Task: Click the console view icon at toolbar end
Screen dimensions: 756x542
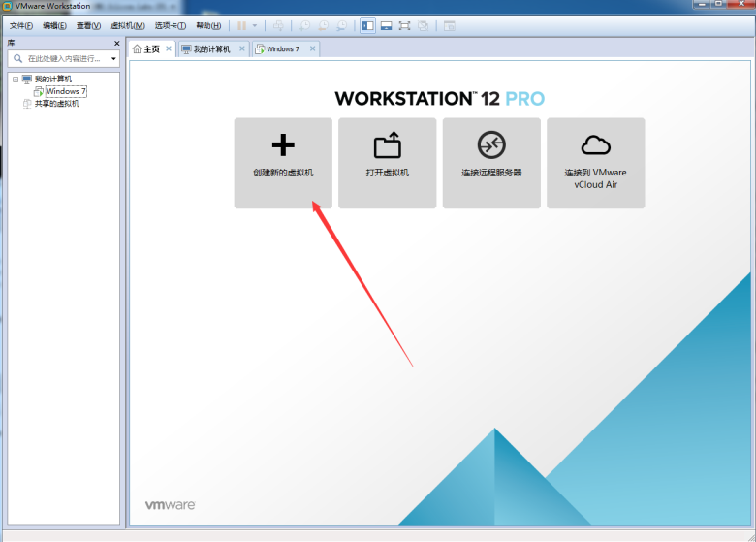Action: [x=450, y=26]
